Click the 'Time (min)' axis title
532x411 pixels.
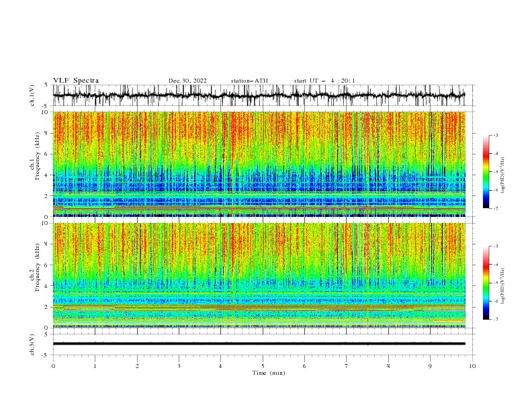(269, 373)
